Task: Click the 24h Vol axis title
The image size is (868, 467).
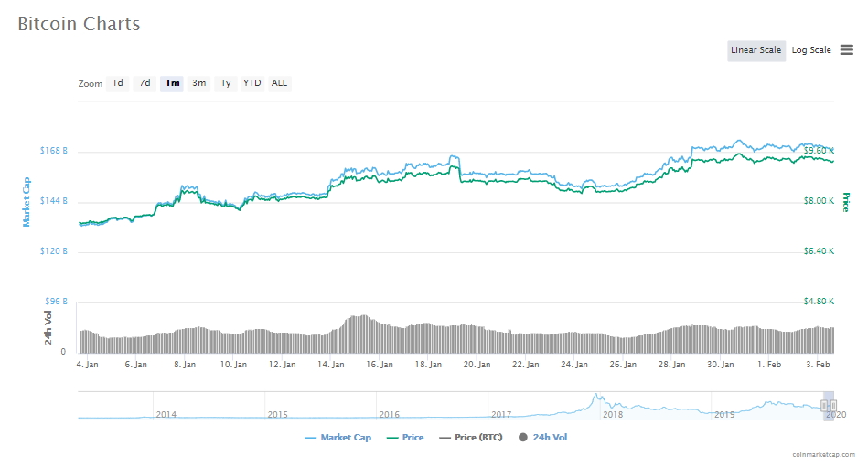Action: pos(48,327)
